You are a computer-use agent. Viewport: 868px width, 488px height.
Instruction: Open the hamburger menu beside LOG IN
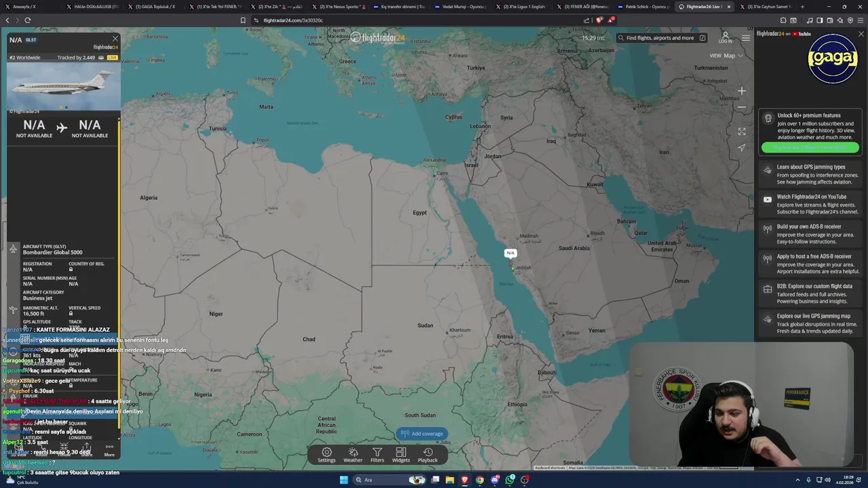(x=746, y=38)
